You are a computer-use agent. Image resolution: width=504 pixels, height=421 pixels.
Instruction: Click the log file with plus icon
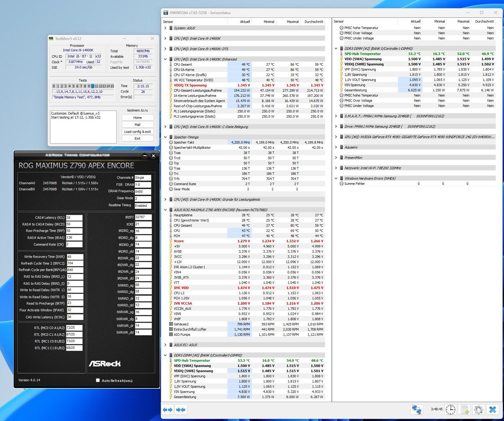pos(464,409)
